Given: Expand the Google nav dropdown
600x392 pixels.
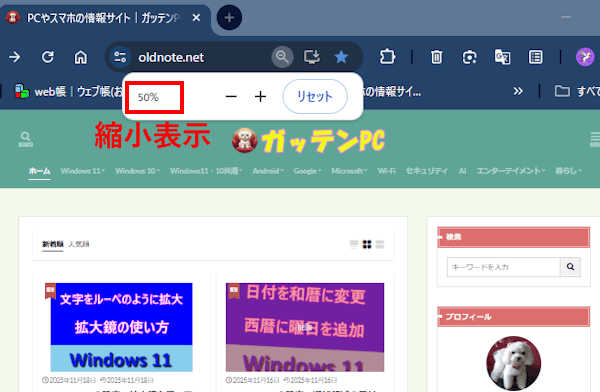Looking at the screenshot, I should click(308, 171).
